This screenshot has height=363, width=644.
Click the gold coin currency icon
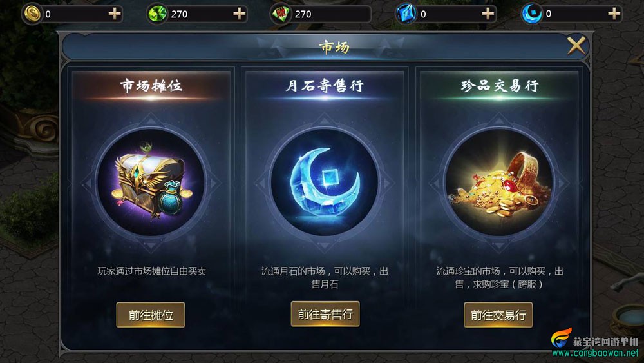32,14
